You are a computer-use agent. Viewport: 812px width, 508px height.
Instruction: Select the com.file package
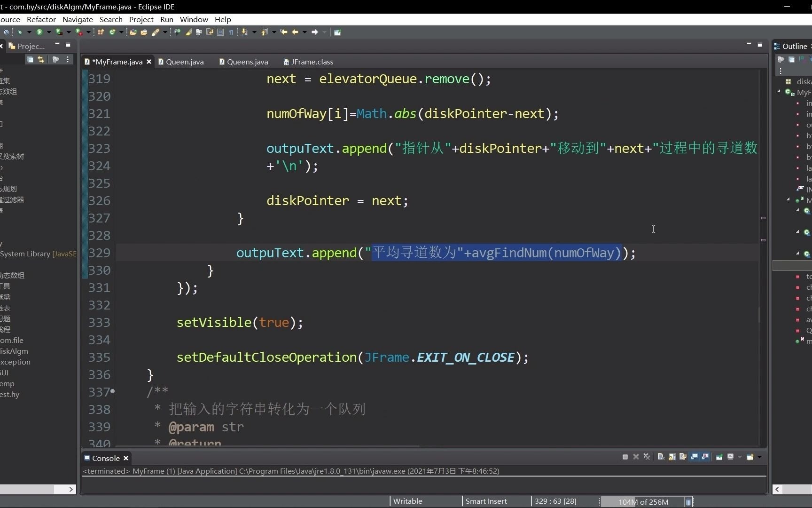(x=12, y=340)
